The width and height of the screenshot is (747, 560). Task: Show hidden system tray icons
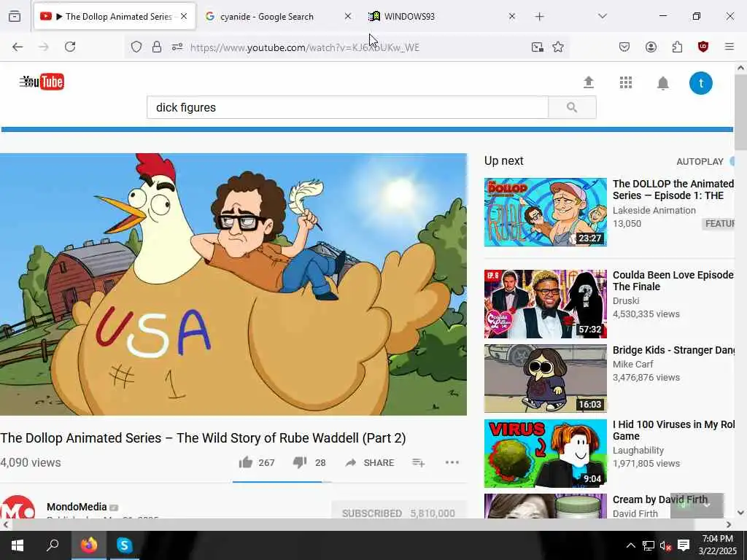630,545
